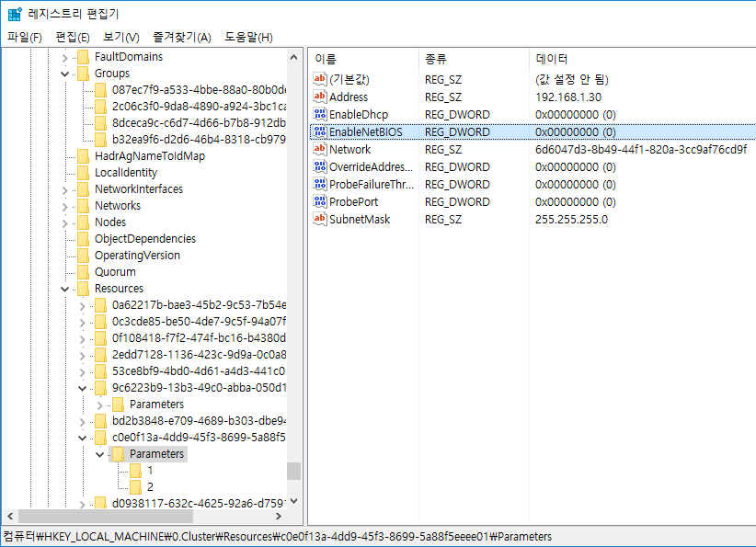The width and height of the screenshot is (756, 547).
Task: Expand the Nodes key
Action: pos(64,223)
